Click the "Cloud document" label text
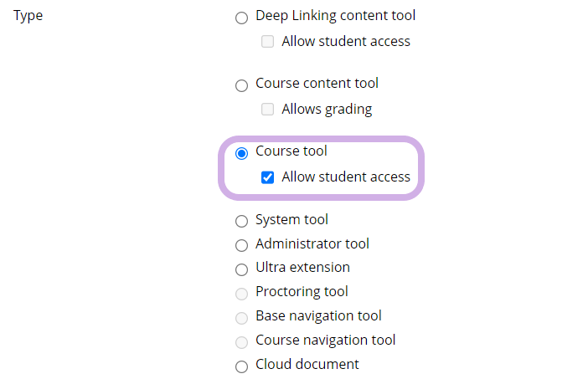Screen dimensions: 588x379 307,364
